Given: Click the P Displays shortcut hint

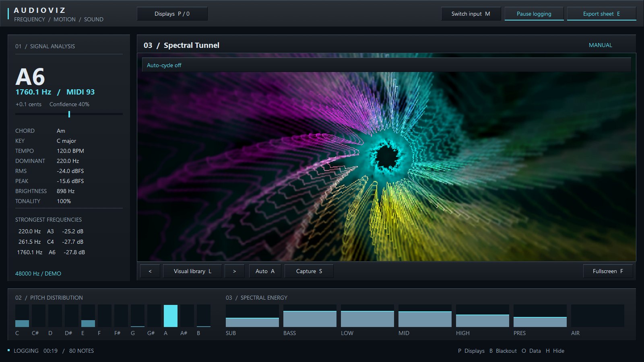Looking at the screenshot, I should 471,351.
